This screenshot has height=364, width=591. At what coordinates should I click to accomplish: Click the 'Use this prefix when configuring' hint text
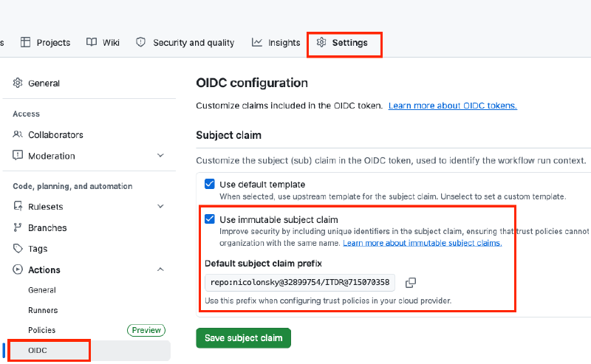click(328, 301)
